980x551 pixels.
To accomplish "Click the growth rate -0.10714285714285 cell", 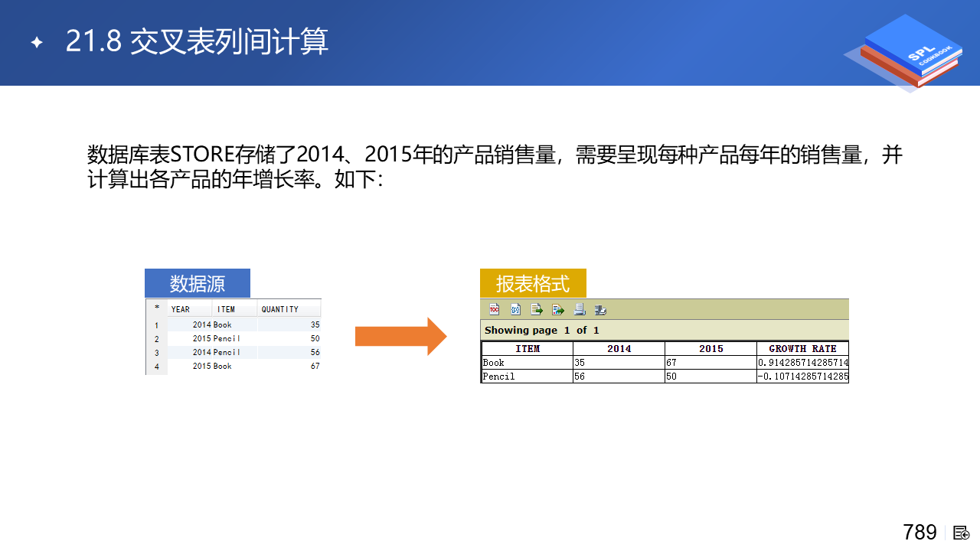I will (802, 377).
